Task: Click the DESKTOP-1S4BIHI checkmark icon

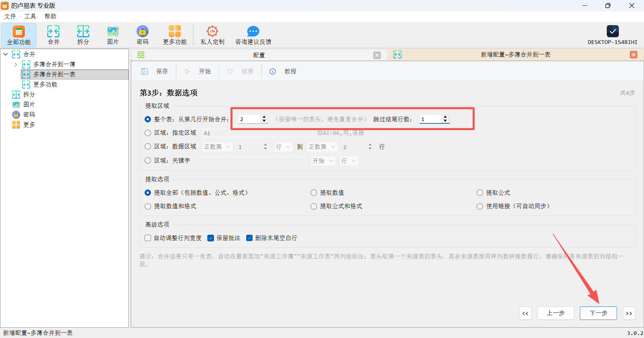Action: pyautogui.click(x=612, y=31)
